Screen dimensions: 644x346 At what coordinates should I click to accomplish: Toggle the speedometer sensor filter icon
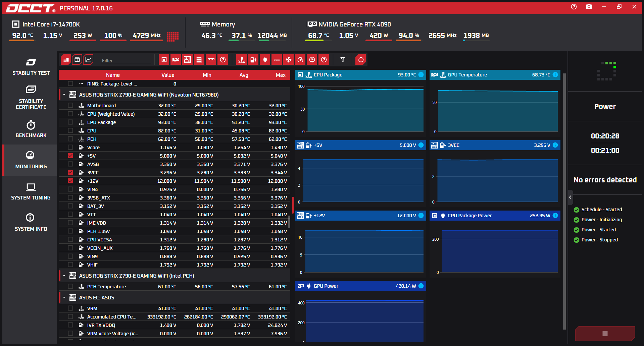[300, 60]
